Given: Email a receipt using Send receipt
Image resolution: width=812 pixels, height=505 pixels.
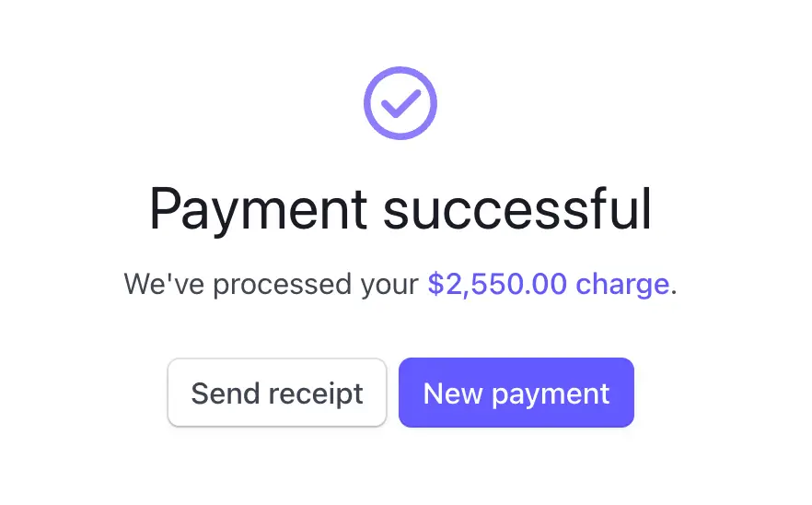Looking at the screenshot, I should 277,393.
